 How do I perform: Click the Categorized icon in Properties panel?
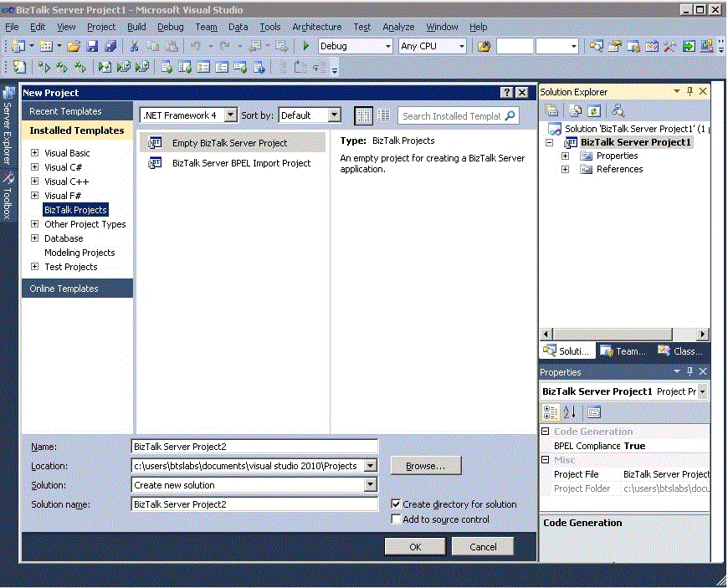pyautogui.click(x=549, y=412)
